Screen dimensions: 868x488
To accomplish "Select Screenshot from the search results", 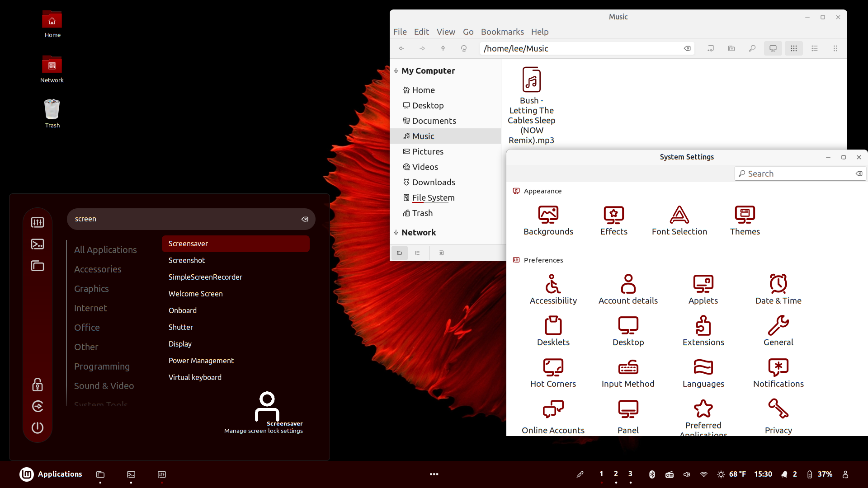I will point(187,260).
